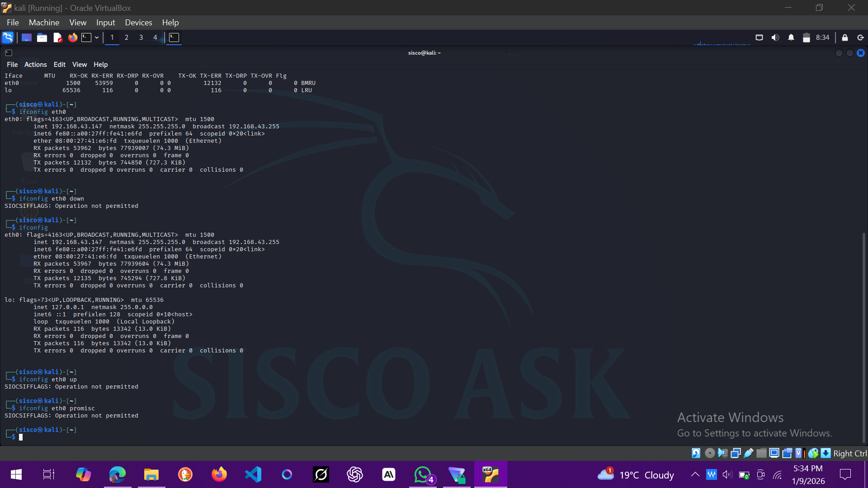This screenshot has height=488, width=868.
Task: Open the file manager from Kali panel
Action: tap(42, 38)
